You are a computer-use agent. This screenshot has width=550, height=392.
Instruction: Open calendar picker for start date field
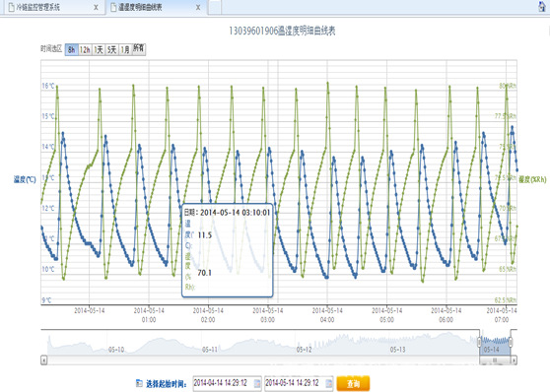(257, 383)
